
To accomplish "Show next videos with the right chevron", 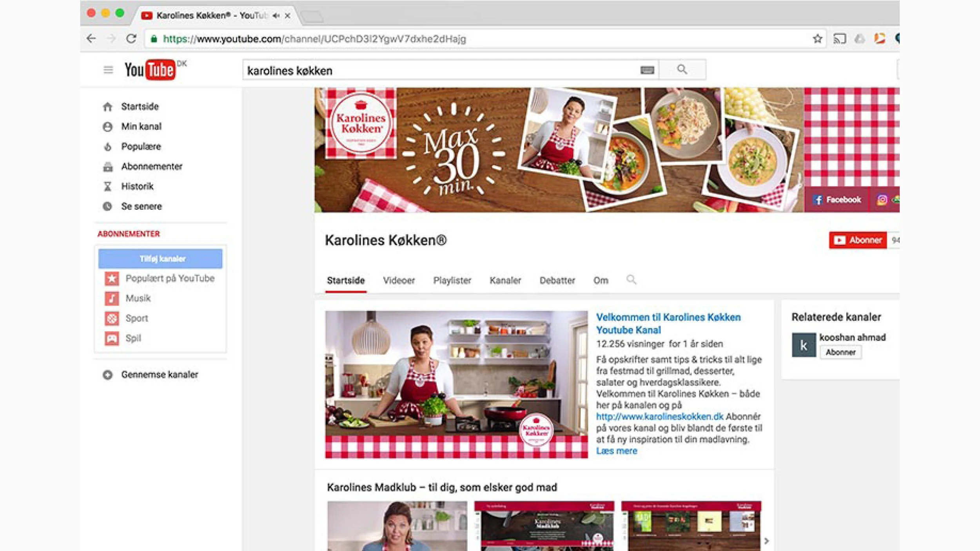I will 766,541.
